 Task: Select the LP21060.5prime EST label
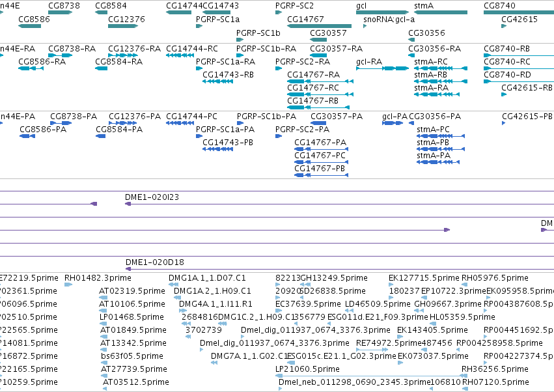pos(307,369)
